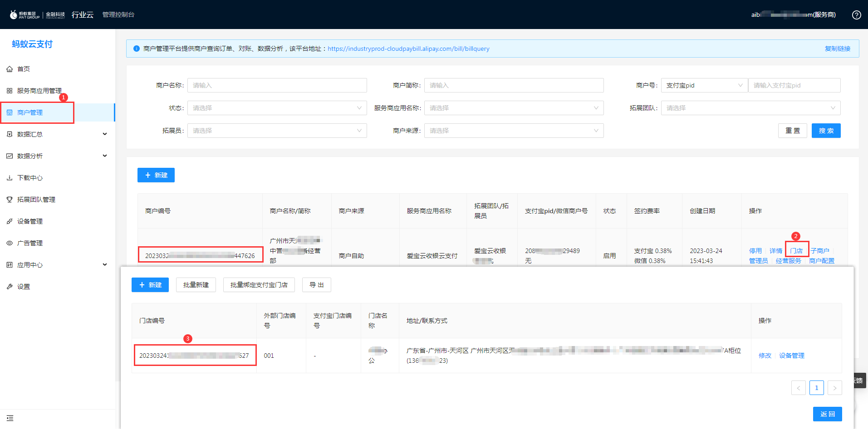
Task: Go to next page arrow
Action: (835, 388)
